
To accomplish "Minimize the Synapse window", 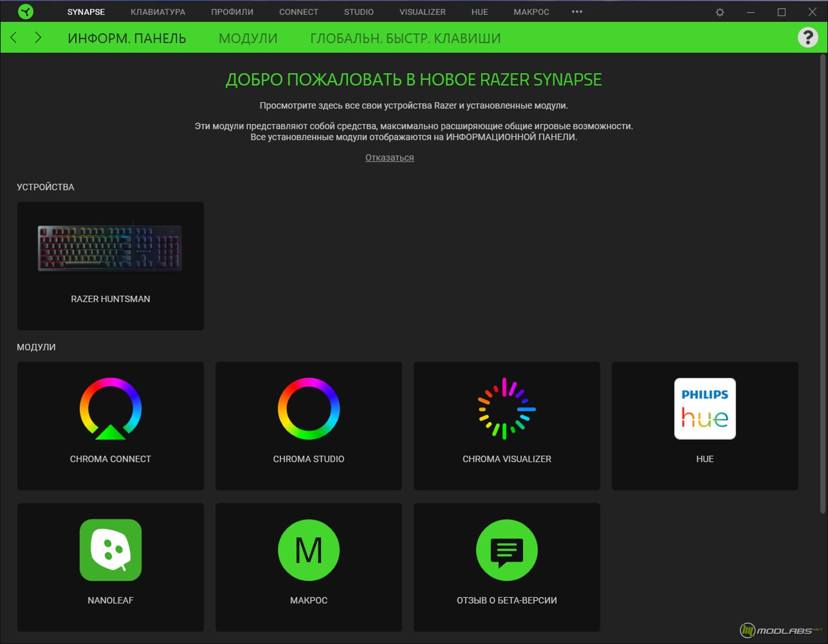I will 750,12.
